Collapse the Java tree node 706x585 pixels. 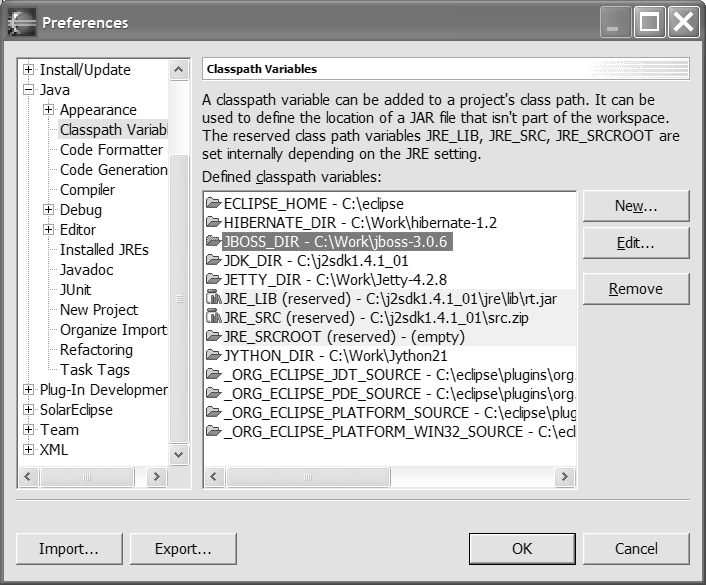(x=29, y=90)
